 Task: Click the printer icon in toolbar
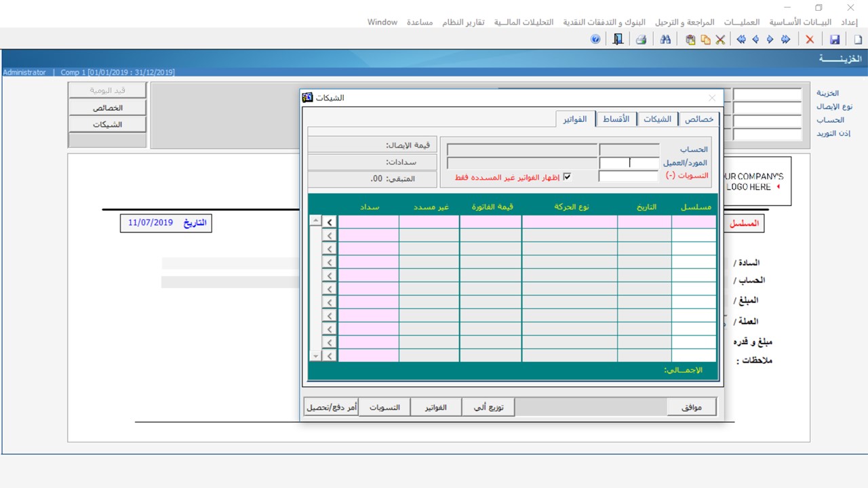pyautogui.click(x=640, y=40)
